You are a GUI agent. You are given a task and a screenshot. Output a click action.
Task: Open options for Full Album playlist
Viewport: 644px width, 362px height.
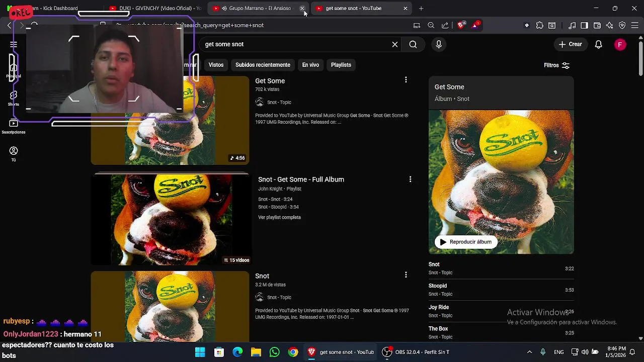[410, 179]
